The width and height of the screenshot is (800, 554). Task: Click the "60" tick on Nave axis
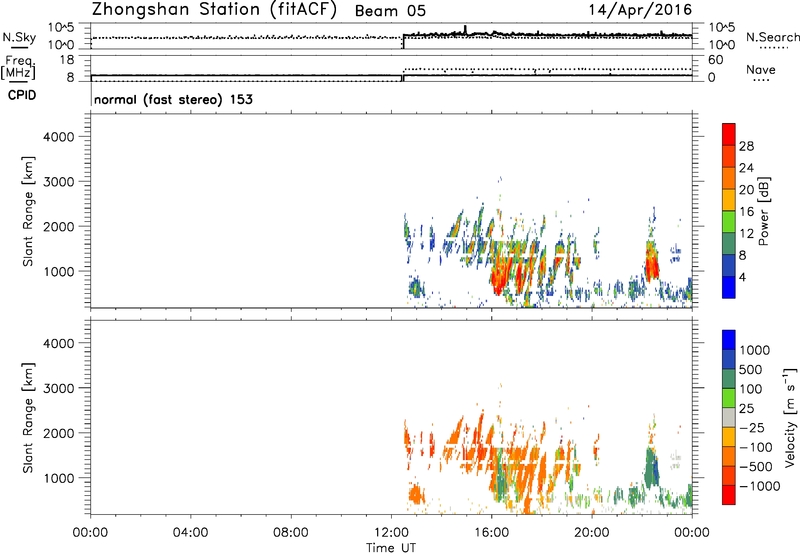click(715, 60)
